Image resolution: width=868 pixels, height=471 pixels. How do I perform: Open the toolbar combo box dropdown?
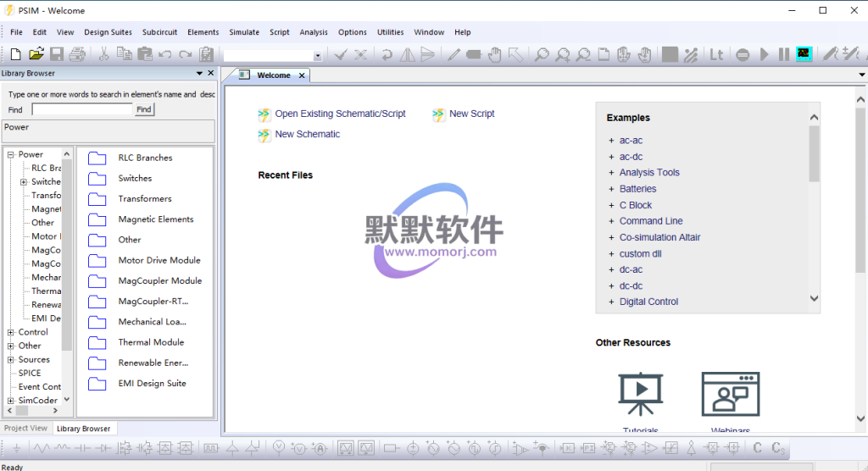point(317,55)
